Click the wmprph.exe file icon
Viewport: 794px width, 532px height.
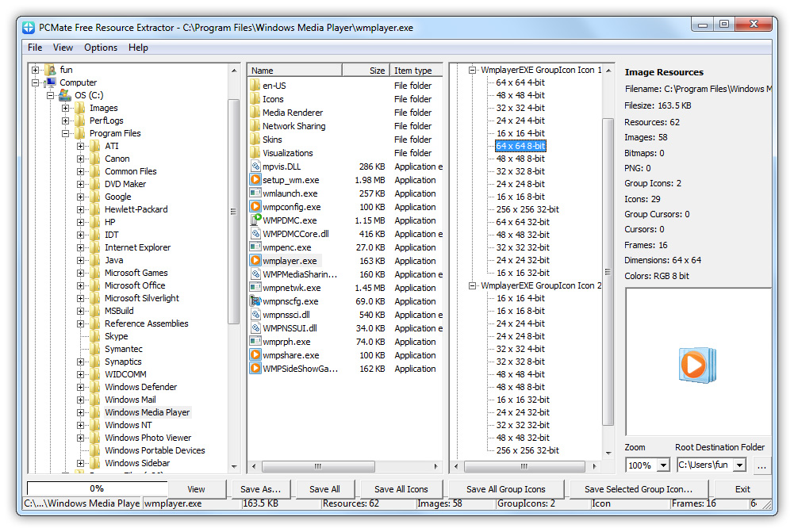pyautogui.click(x=255, y=342)
